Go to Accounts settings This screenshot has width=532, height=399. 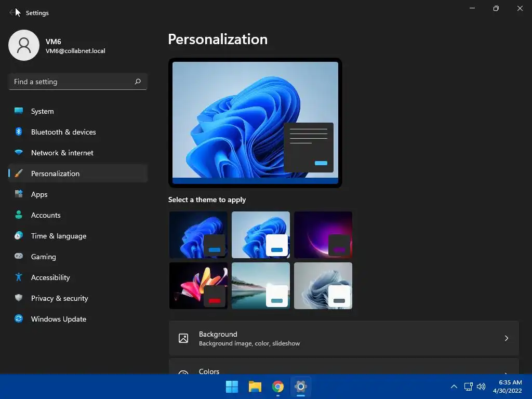click(78, 215)
